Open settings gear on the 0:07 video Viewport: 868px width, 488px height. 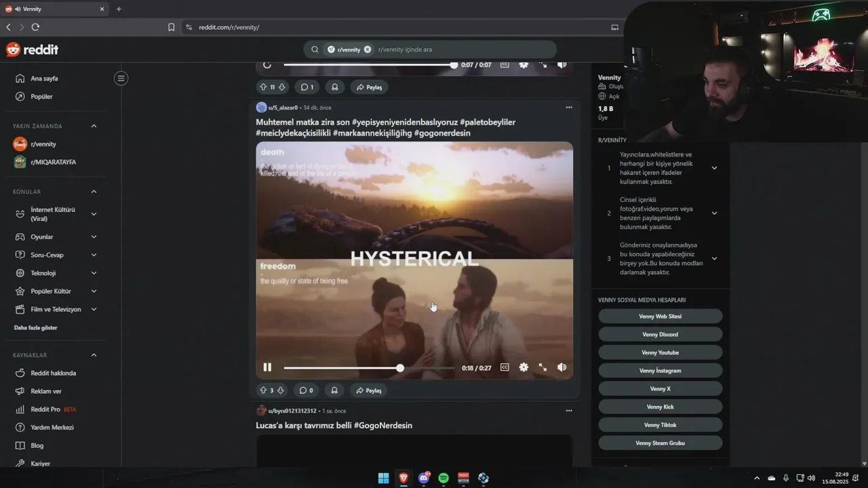(524, 65)
